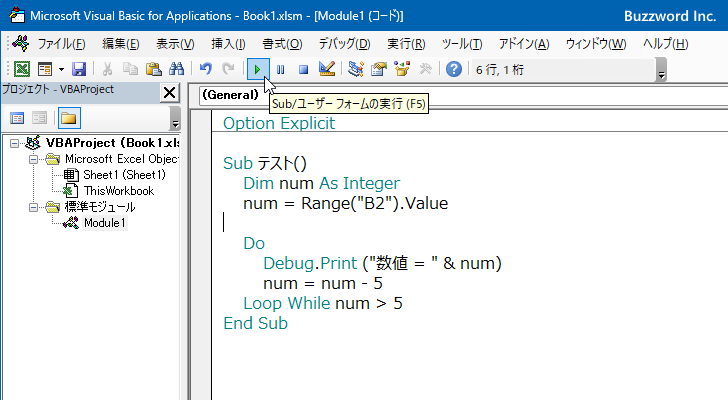Open the ファイル(F) menu
The image size is (728, 400).
pos(61,44)
